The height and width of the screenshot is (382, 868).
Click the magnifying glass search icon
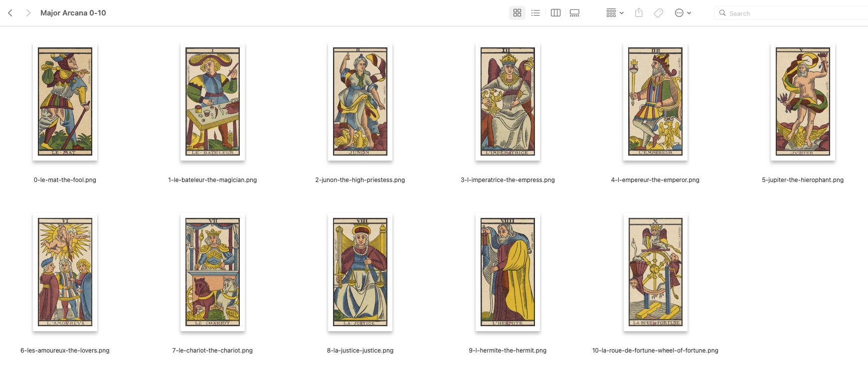(722, 13)
